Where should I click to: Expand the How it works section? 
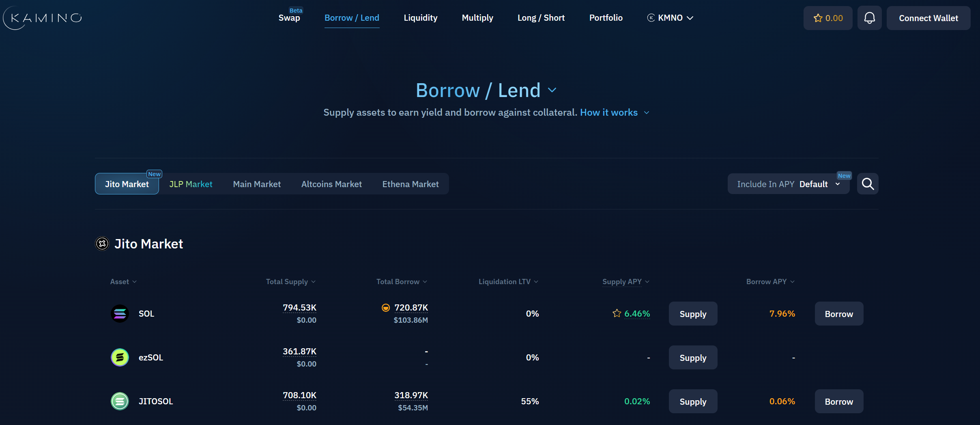click(x=615, y=112)
